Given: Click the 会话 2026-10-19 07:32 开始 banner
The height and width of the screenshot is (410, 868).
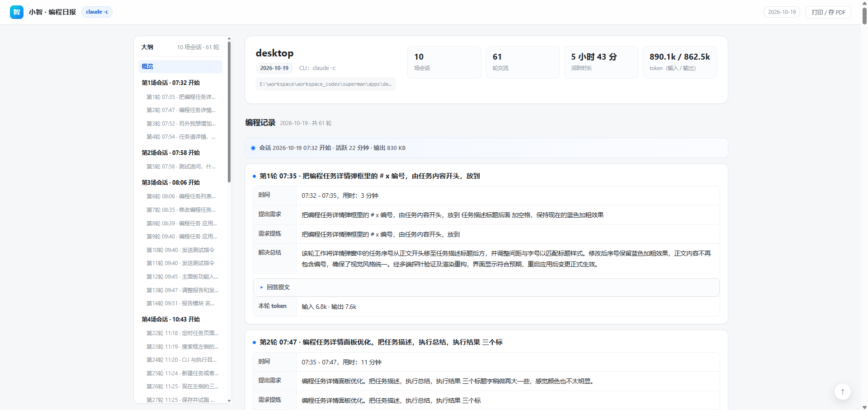Looking at the screenshot, I should [x=486, y=148].
